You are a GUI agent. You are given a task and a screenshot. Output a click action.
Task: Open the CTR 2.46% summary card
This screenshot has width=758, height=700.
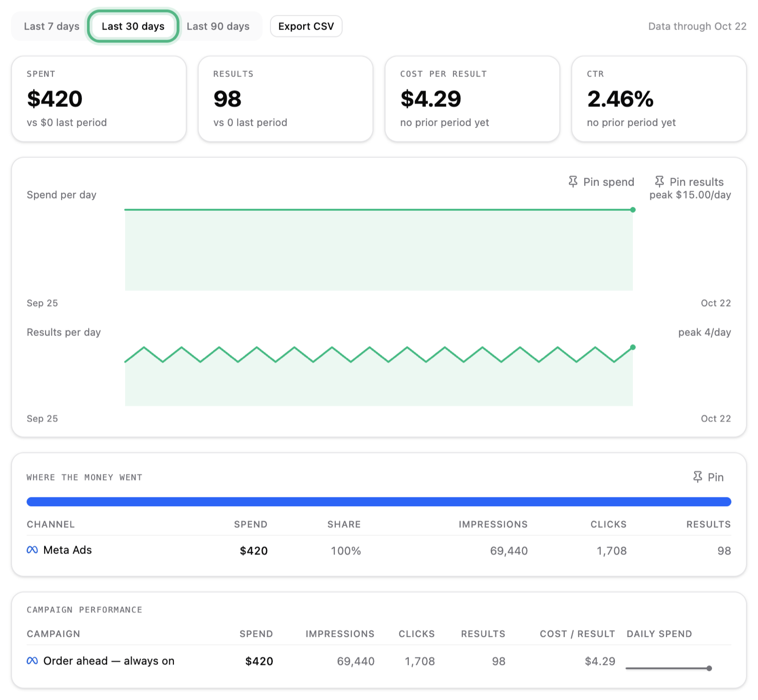(x=659, y=99)
